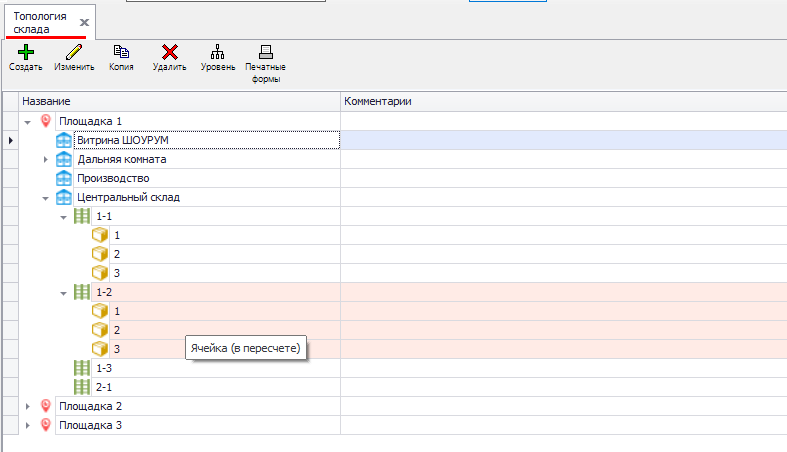Click the Удалить red cross icon
Screen dimensions: 787x452
[x=170, y=52]
